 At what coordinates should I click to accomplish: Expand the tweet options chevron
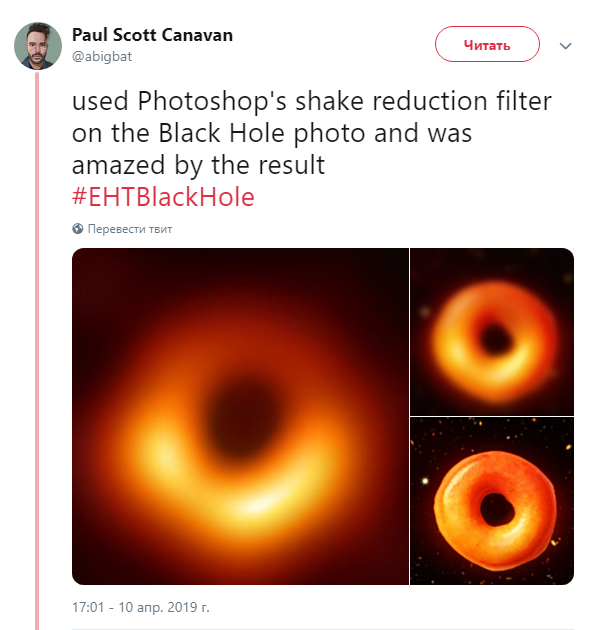pos(565,46)
